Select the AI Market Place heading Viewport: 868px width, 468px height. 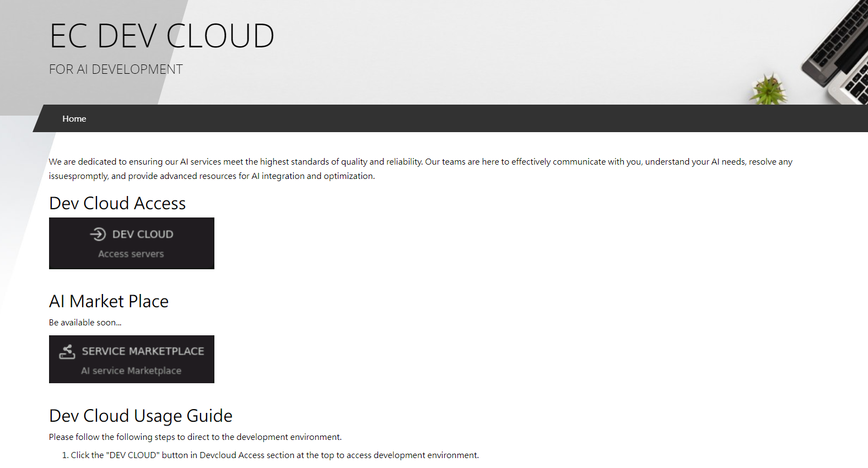click(x=109, y=301)
